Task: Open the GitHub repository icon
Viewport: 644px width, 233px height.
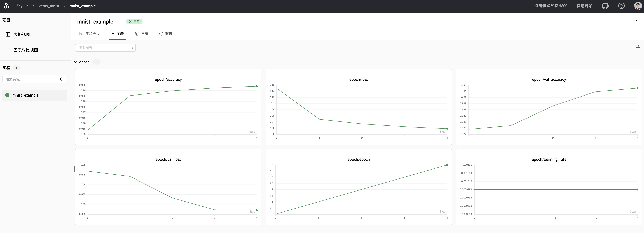Action: pos(605,6)
